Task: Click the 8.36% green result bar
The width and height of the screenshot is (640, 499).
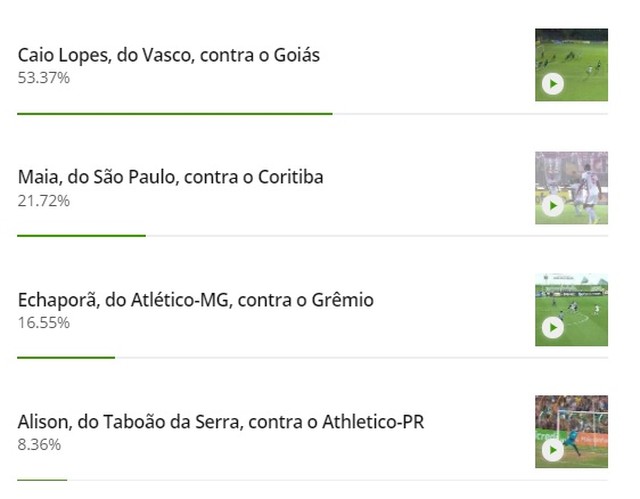Action: tap(42, 480)
